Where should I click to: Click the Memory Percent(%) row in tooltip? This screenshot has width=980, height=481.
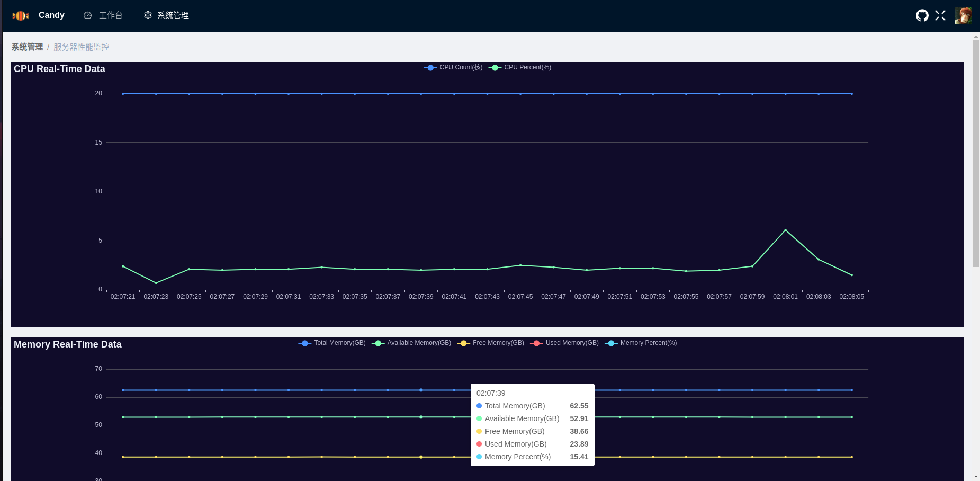click(533, 457)
